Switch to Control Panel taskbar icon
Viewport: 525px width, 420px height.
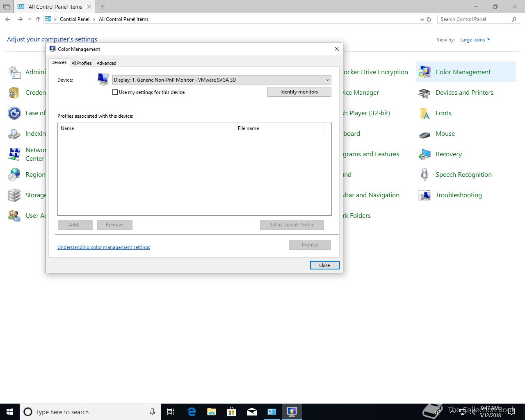pos(272,412)
